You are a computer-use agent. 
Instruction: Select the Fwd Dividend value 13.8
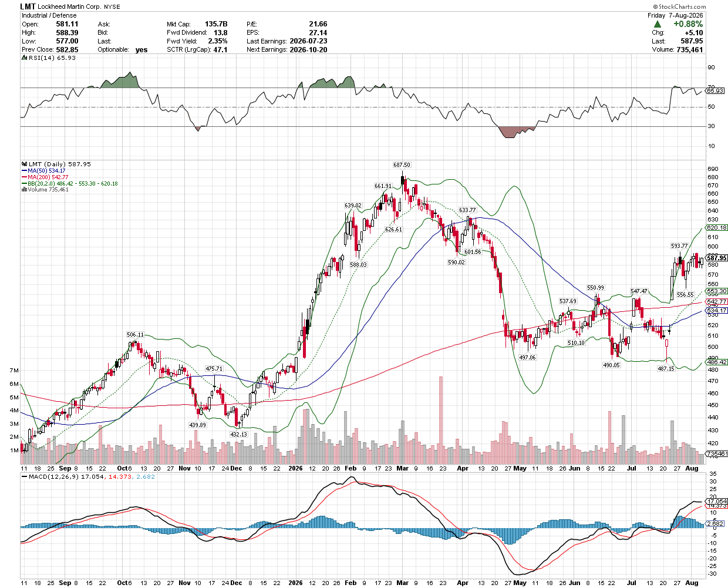220,33
